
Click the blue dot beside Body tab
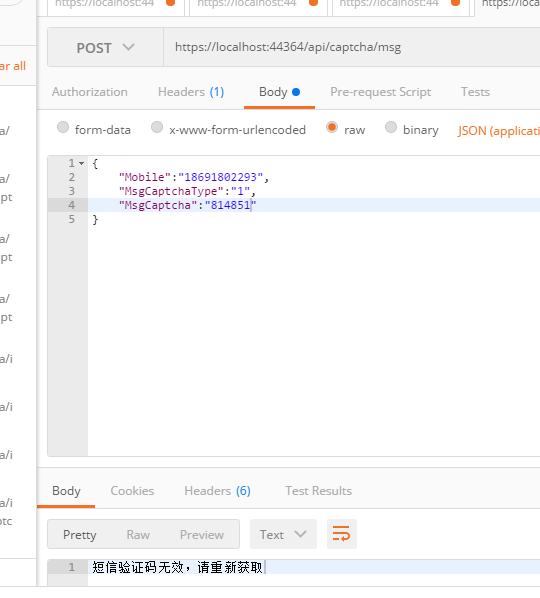(296, 92)
